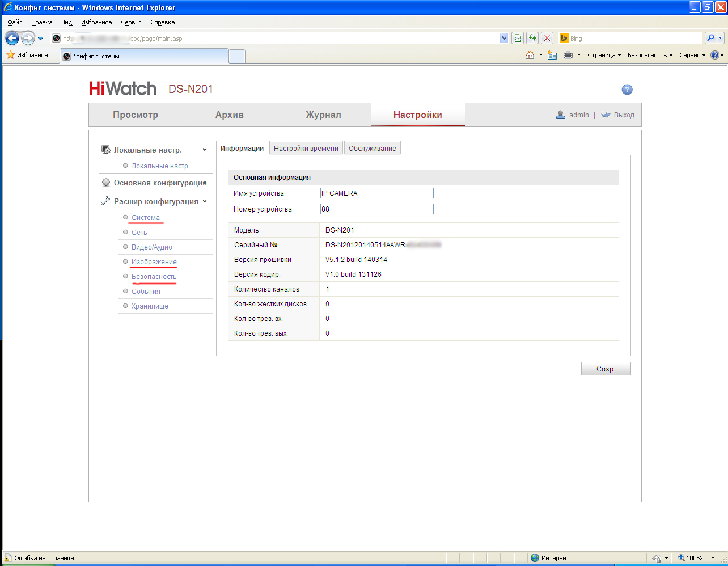Open the Настройки времени sub-tab
Image resolution: width=728 pixels, height=566 pixels.
tap(306, 148)
